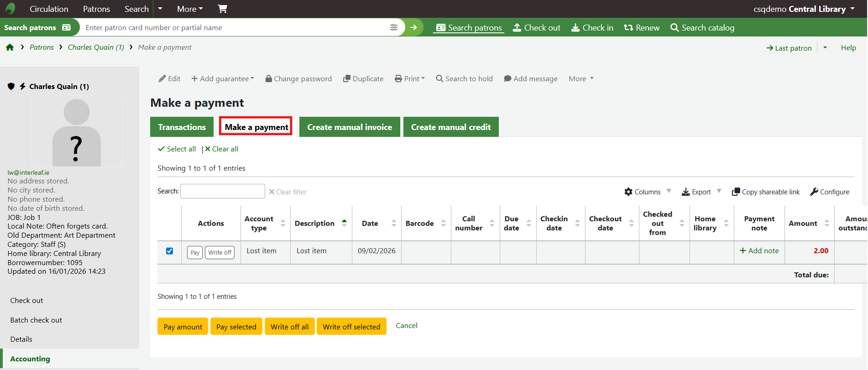Screen dimensions: 868x370
Task: Click Select all checkboxes link
Action: (x=177, y=149)
